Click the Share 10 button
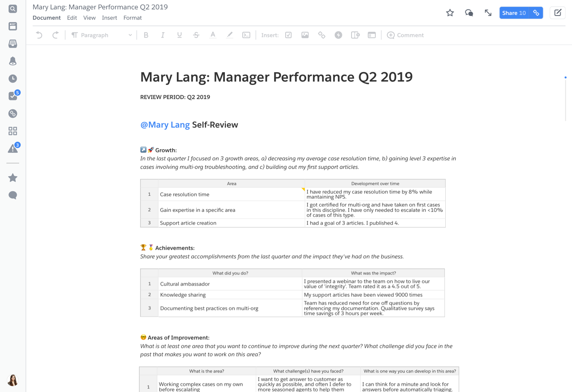Screen dimensions: 572x392 pyautogui.click(x=514, y=13)
